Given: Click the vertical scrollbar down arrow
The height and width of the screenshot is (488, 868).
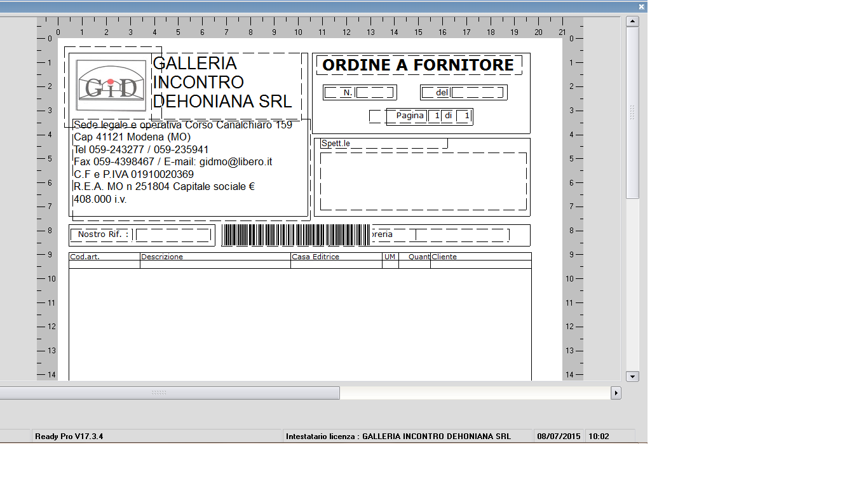Looking at the screenshot, I should [x=632, y=377].
